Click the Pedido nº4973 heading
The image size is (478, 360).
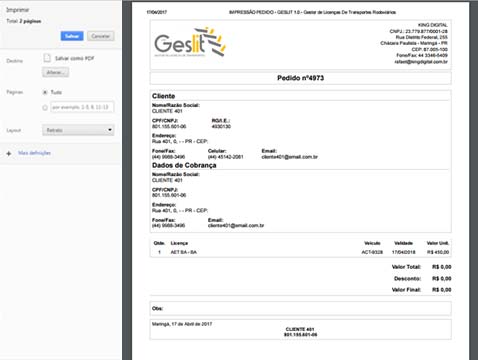click(300, 78)
